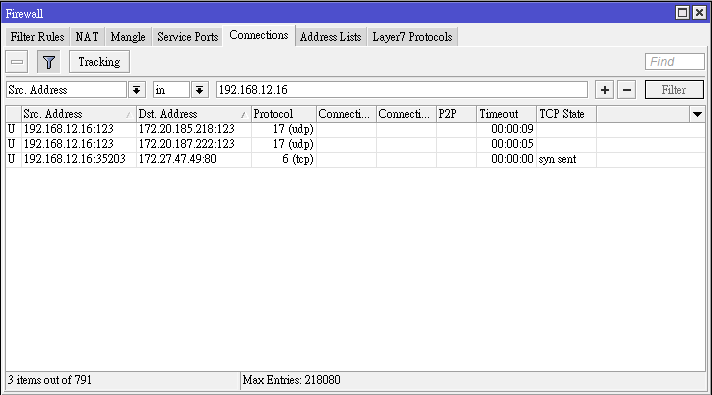
Task: Open the Address Lists tab
Action: [330, 37]
